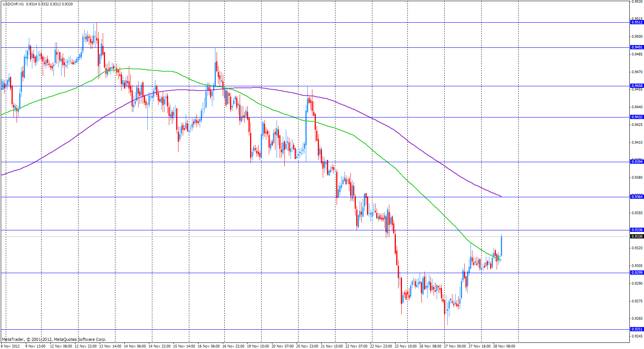This screenshot has height=349, width=644.
Task: Click the current price label 0.9330
Action: 637,237
